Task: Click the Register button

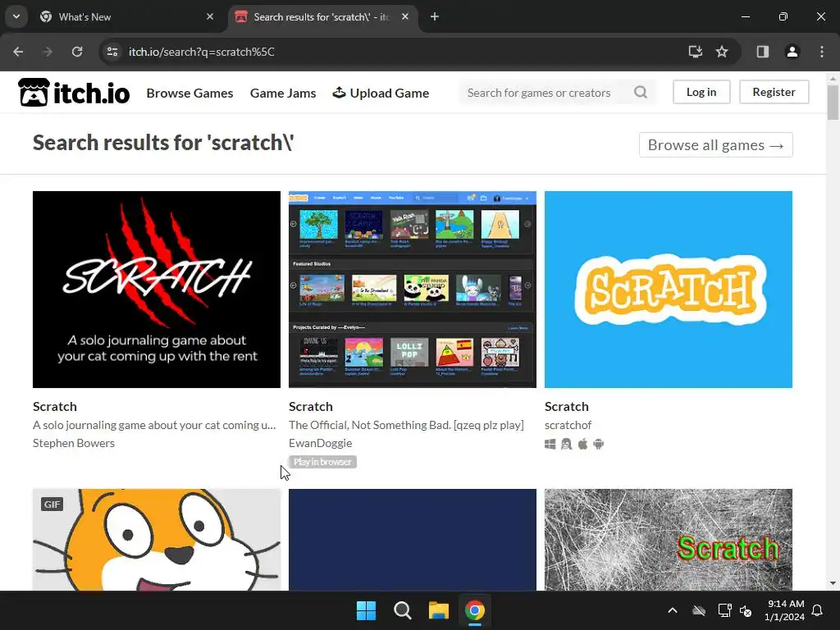Action: click(x=774, y=92)
